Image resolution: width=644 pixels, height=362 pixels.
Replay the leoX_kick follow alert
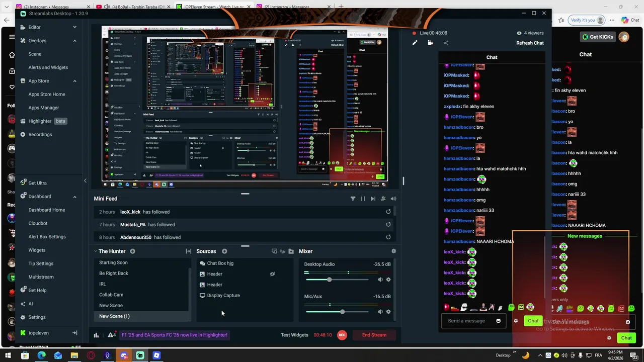point(388,212)
